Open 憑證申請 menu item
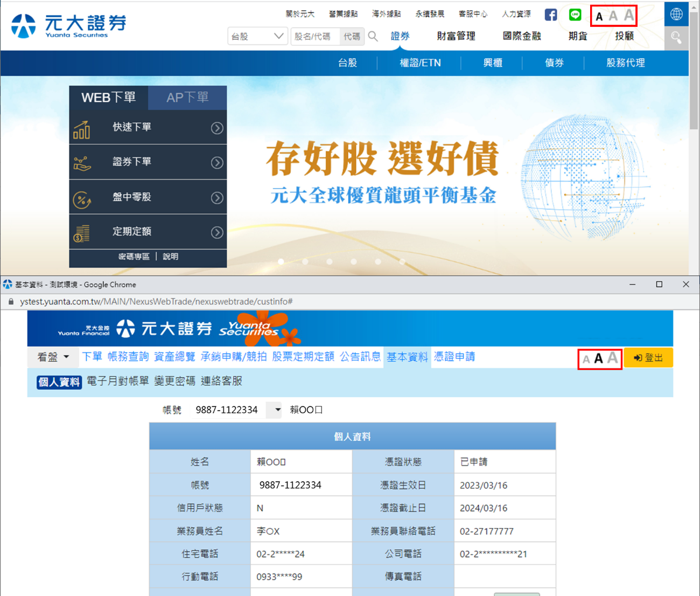The width and height of the screenshot is (700, 596). click(454, 357)
